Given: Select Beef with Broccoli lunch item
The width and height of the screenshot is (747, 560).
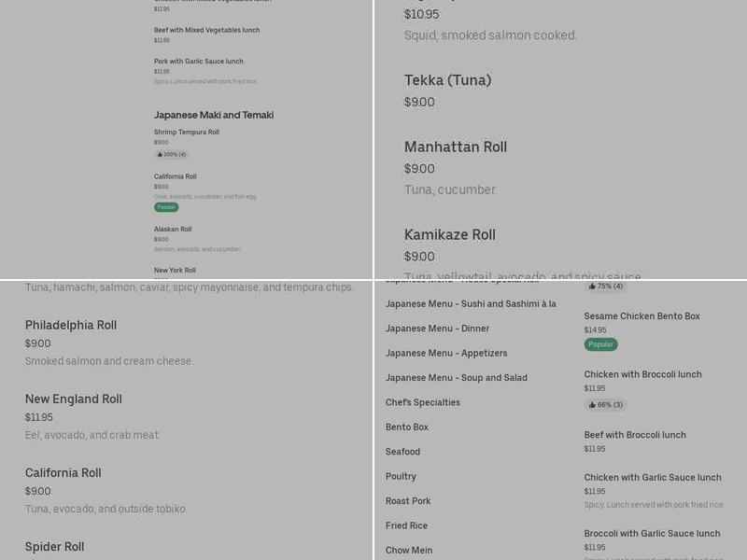Looking at the screenshot, I should coord(635,435).
